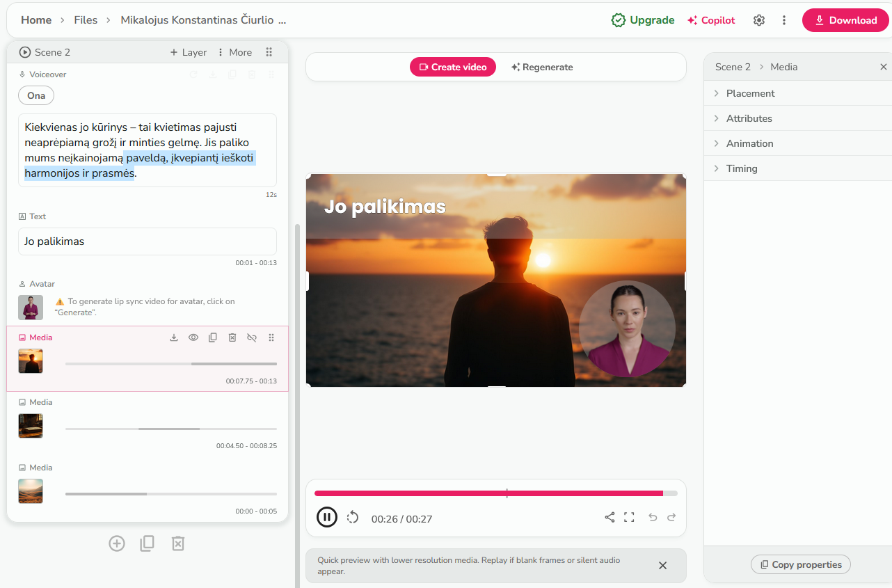Toggle visibility eye on selected Media layer
892x588 pixels.
(193, 337)
